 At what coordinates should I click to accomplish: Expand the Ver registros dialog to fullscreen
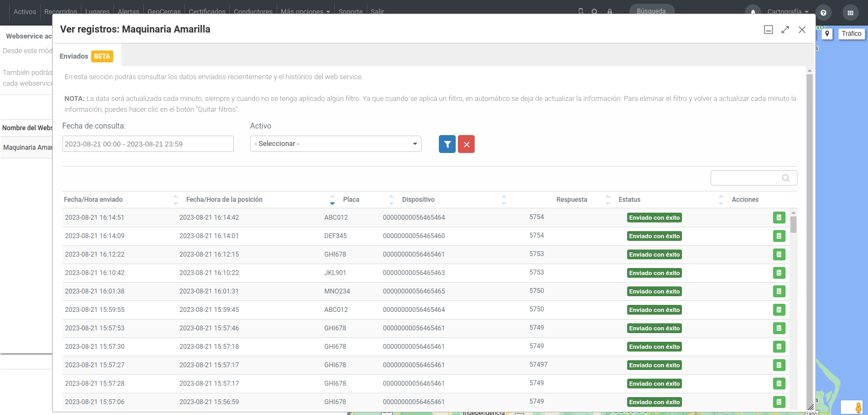pyautogui.click(x=785, y=30)
